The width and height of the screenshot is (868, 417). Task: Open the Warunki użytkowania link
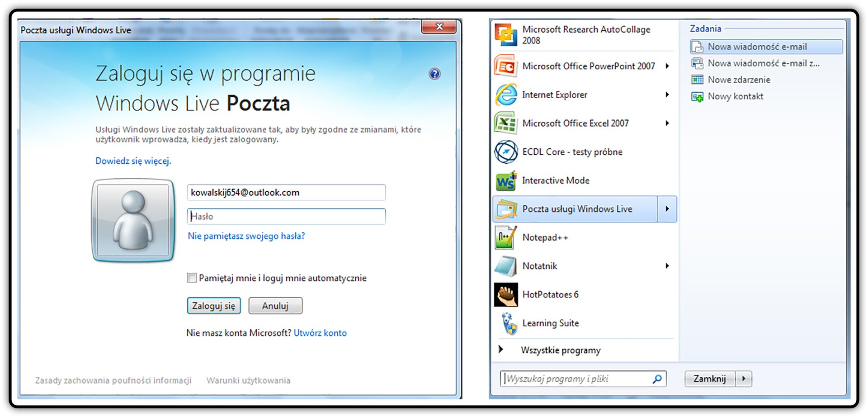(x=248, y=380)
